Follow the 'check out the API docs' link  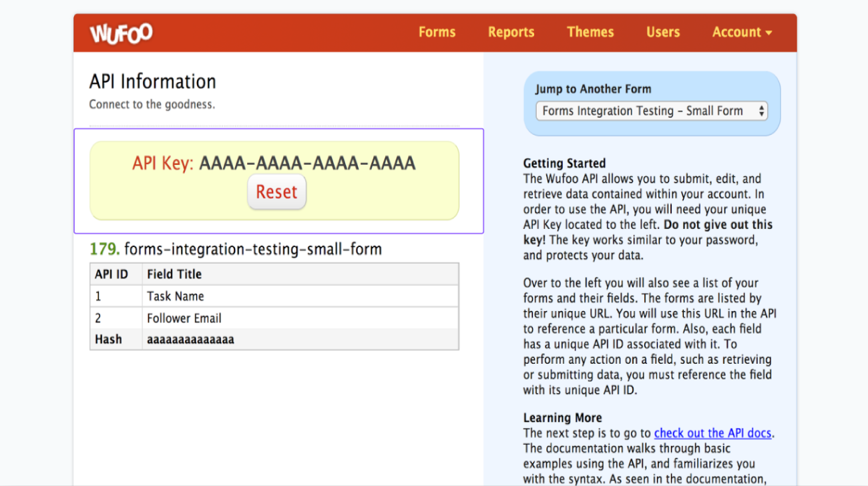(x=712, y=433)
